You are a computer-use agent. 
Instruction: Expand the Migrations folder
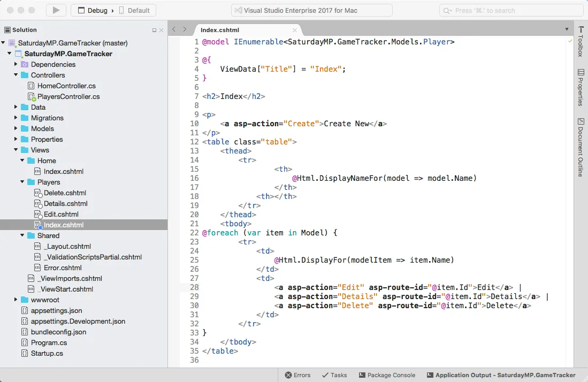[x=16, y=118]
